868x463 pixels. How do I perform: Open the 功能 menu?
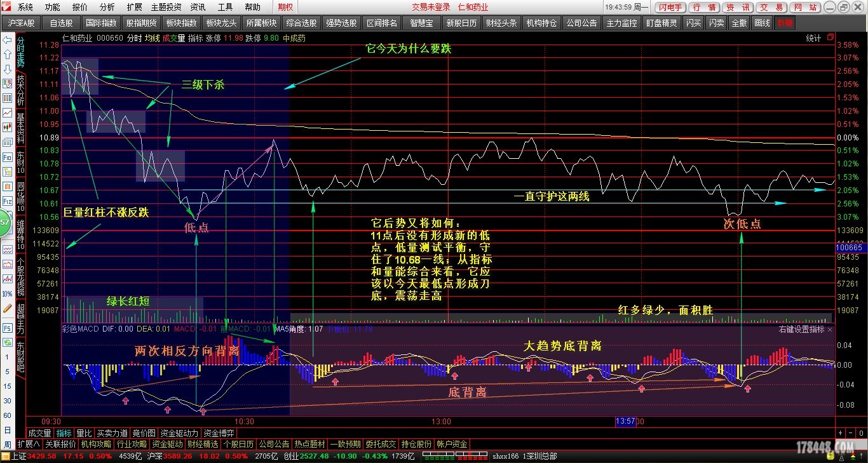click(x=52, y=7)
